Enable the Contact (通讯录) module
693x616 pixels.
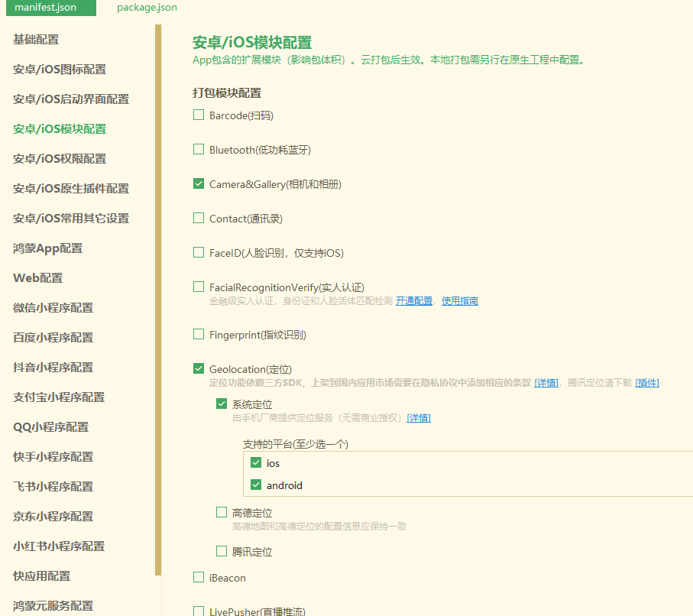click(x=199, y=219)
